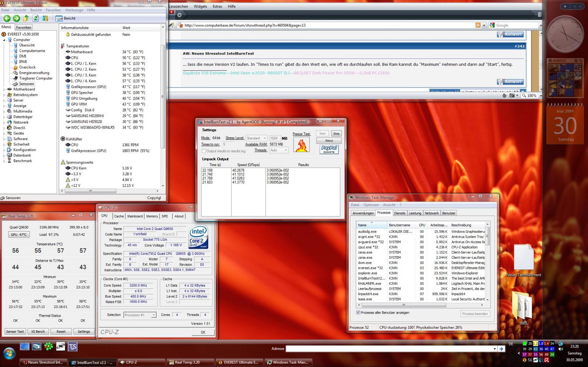
Task: Open the Optionen menu in Task-Manager
Action: (x=371, y=205)
